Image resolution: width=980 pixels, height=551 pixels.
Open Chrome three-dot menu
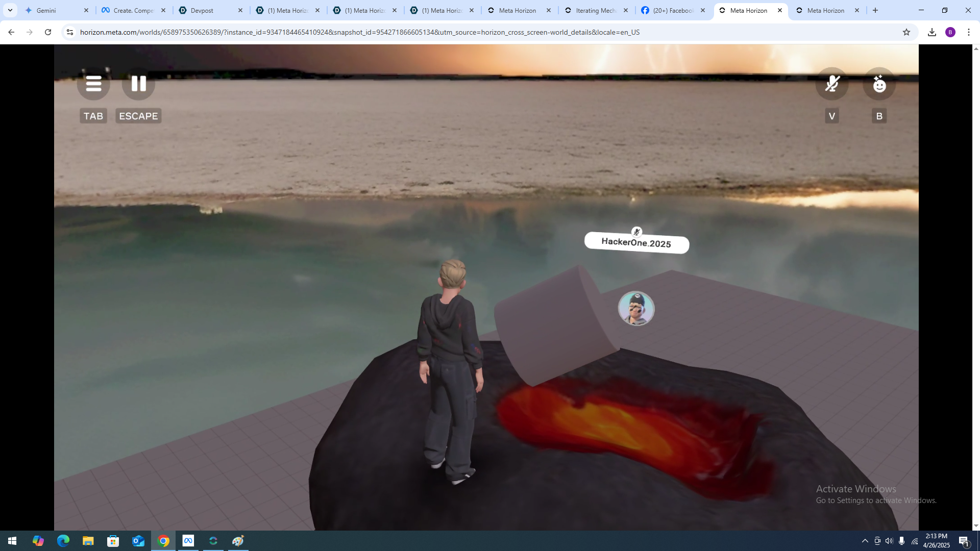coord(969,32)
